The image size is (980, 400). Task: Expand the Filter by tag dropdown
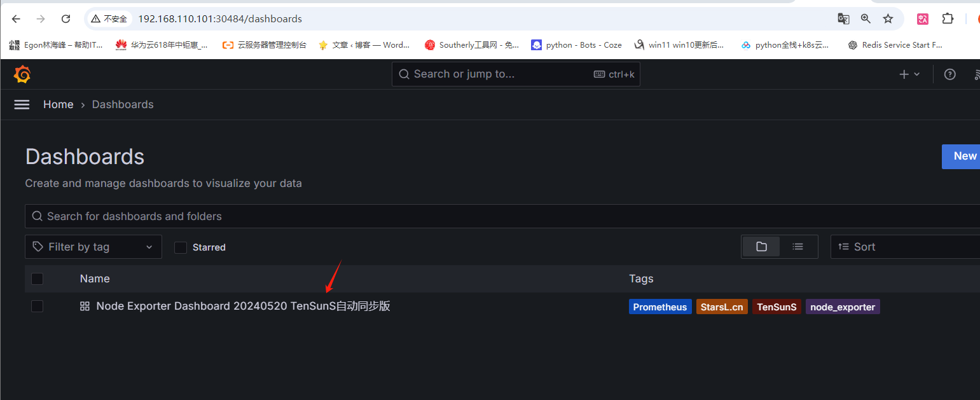click(93, 247)
